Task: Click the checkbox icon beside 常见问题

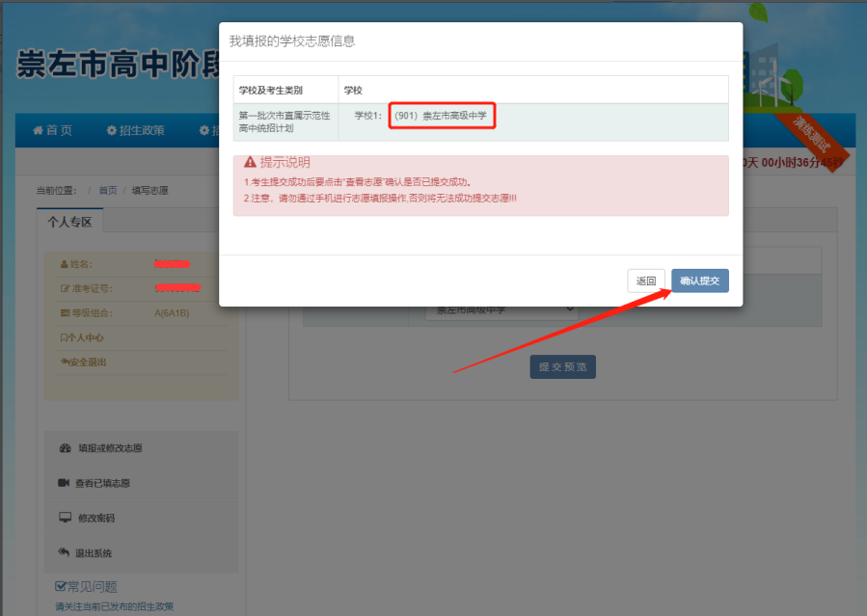Action: click(61, 586)
